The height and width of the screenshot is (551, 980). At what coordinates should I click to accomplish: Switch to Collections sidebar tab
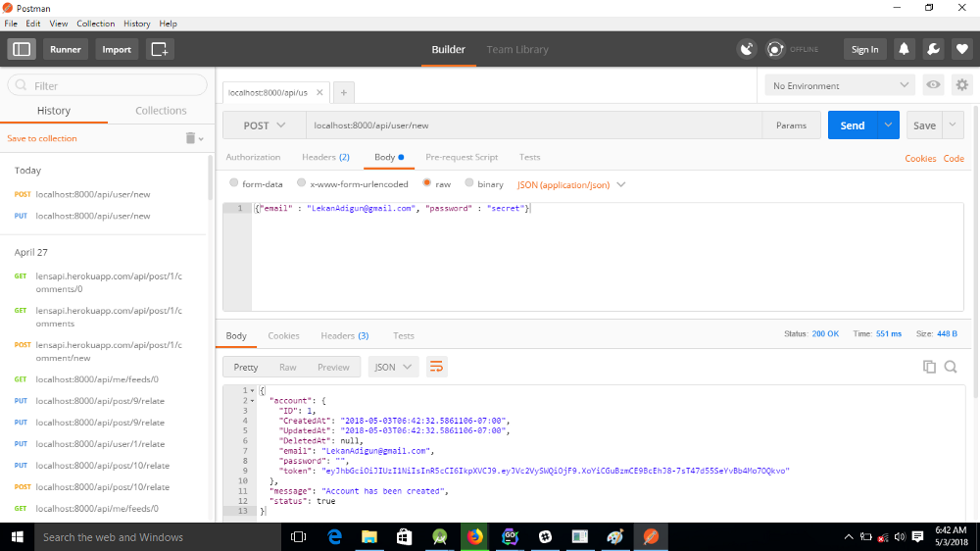pyautogui.click(x=161, y=111)
